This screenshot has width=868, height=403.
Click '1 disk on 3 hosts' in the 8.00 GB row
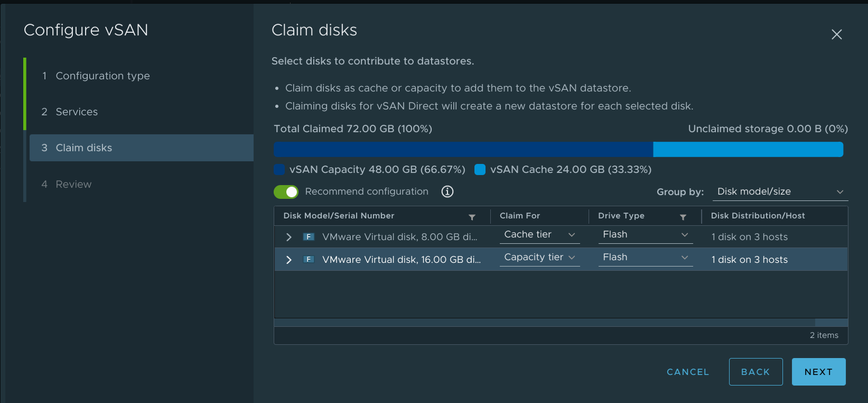coord(749,237)
